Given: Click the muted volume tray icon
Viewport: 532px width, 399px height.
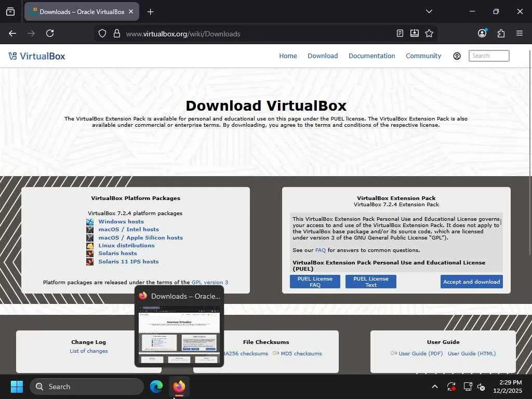Looking at the screenshot, I should point(481,387).
